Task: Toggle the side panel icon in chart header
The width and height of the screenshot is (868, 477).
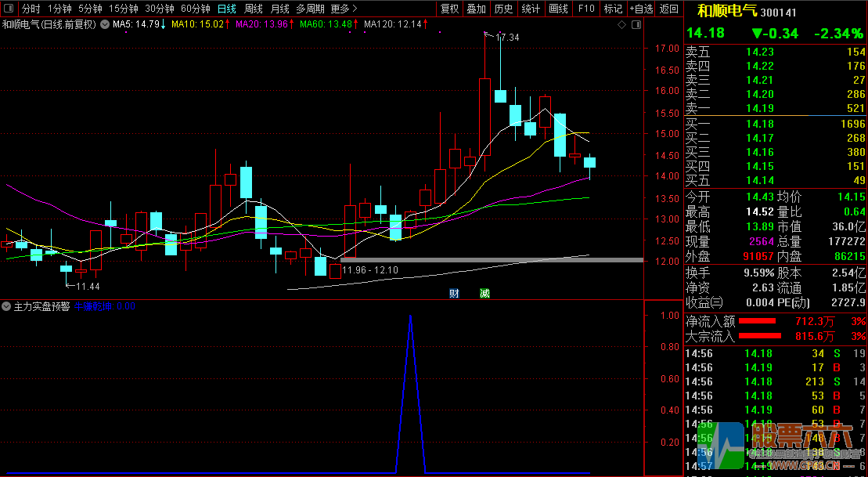Action: pos(636,25)
